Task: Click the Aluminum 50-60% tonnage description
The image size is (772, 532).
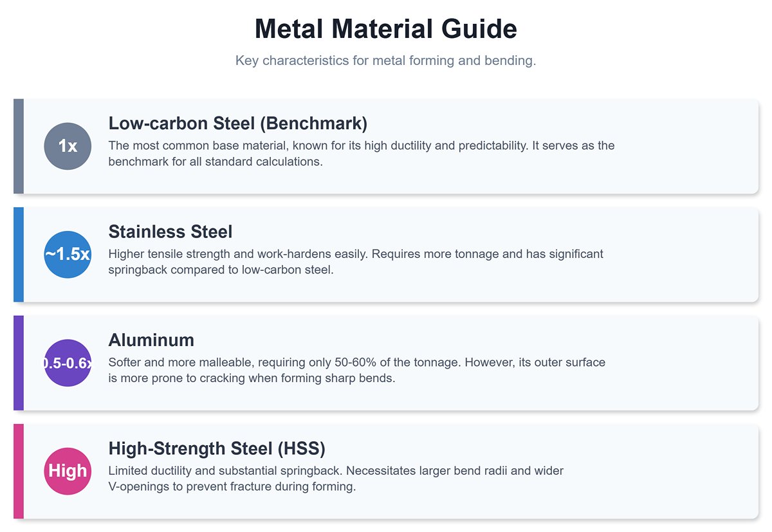Action: (x=356, y=370)
